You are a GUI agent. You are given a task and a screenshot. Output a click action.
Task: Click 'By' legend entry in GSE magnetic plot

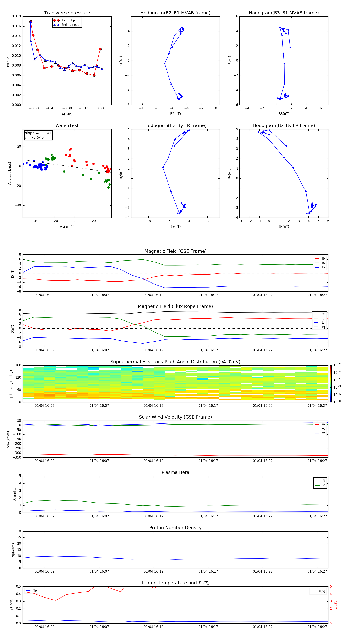point(320,263)
